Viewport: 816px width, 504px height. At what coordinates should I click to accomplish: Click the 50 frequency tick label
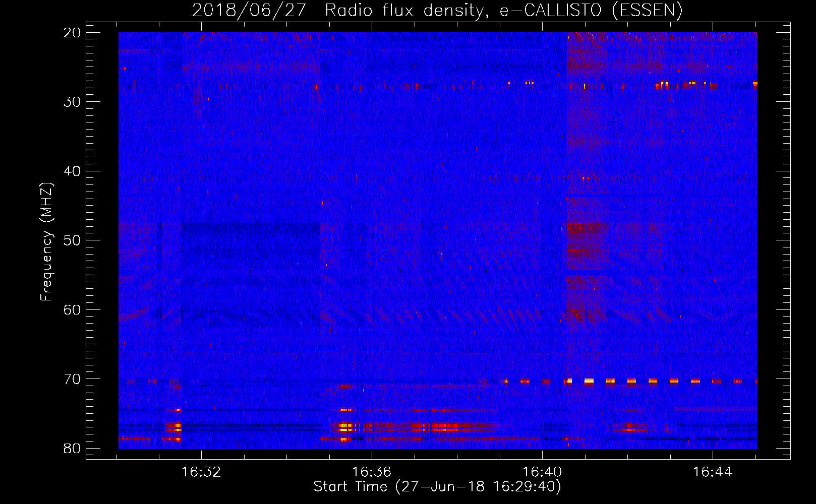click(x=73, y=240)
